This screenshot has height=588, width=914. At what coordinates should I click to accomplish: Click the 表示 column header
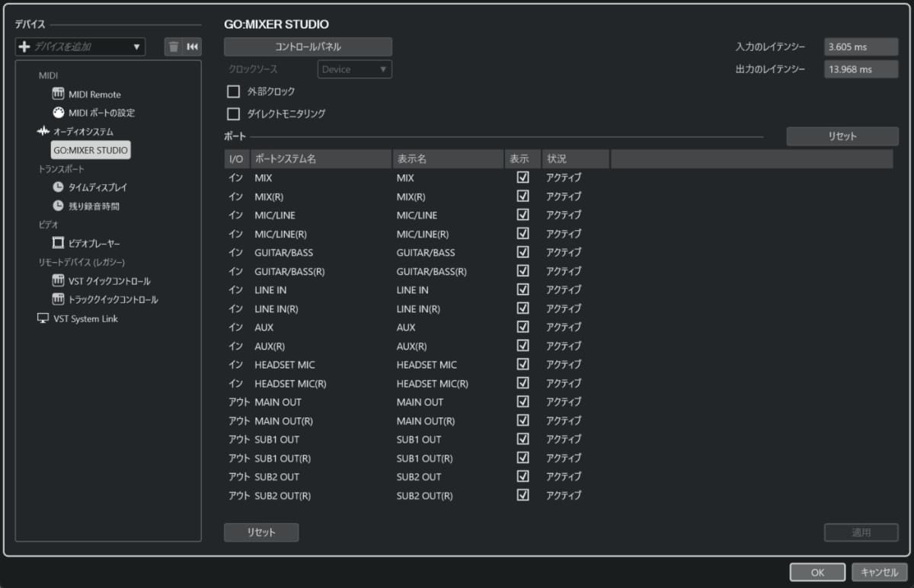pyautogui.click(x=523, y=159)
